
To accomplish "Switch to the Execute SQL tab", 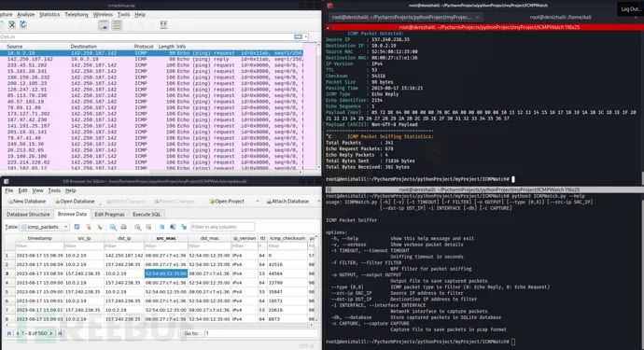I will (147, 214).
